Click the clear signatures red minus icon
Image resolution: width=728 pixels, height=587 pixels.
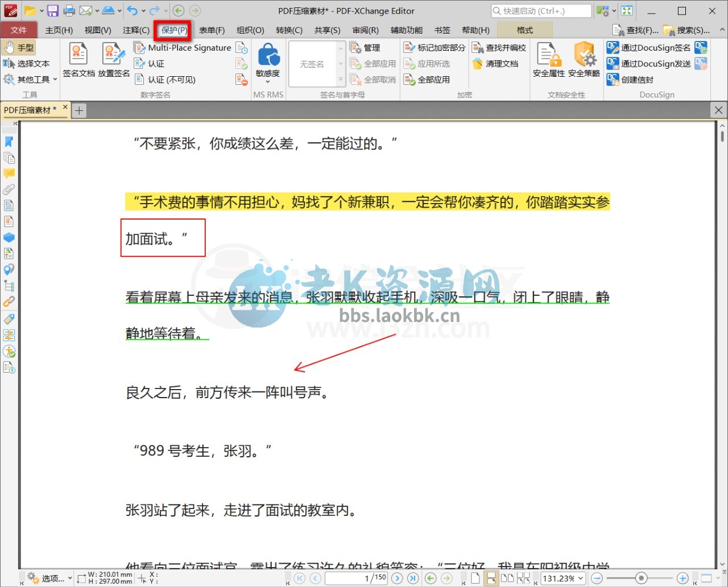click(242, 80)
